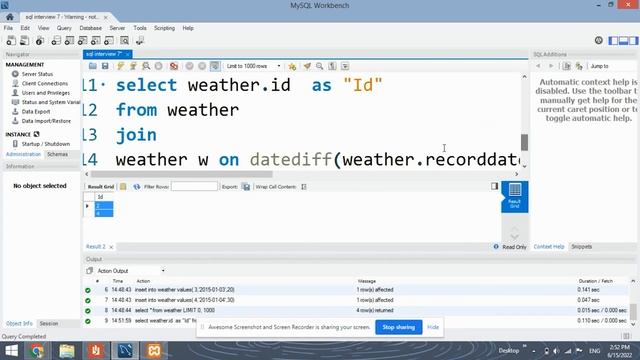This screenshot has height=360, width=640.
Task: Open the Scripting menu
Action: (x=164, y=28)
